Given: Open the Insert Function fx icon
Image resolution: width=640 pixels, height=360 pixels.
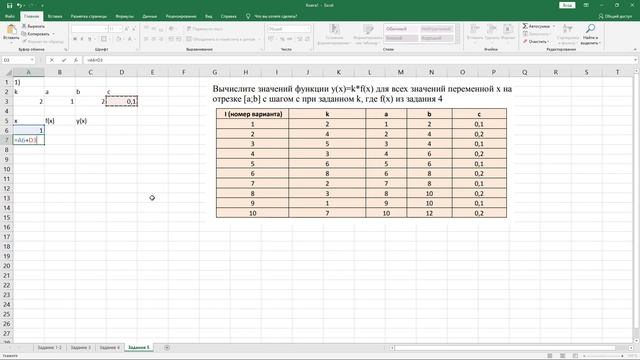Looking at the screenshot, I should click(76, 60).
